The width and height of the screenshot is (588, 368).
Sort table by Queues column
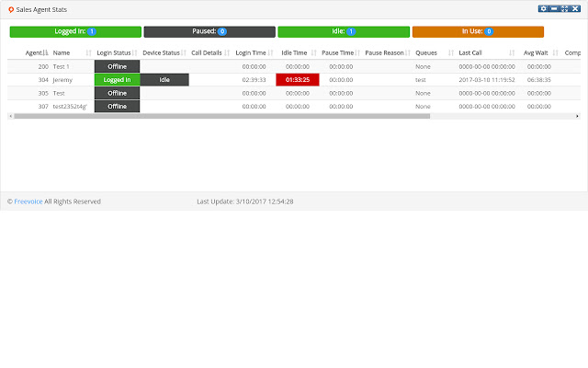[451, 53]
